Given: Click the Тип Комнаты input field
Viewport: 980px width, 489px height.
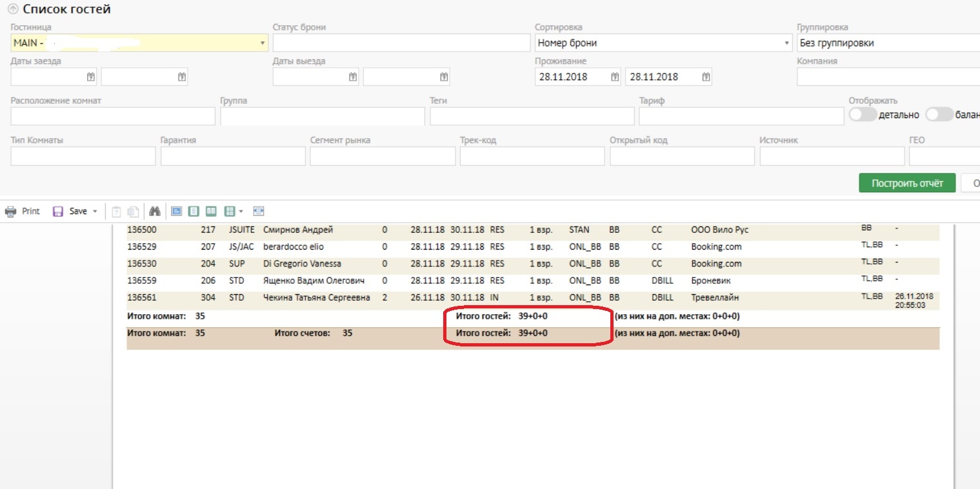Looking at the screenshot, I should [83, 156].
